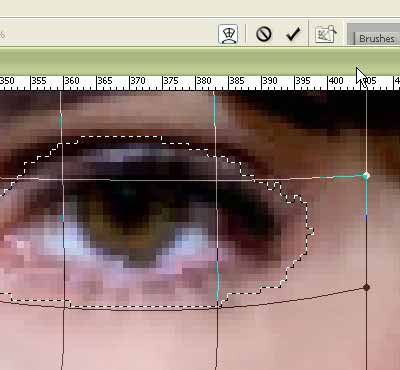Screen dimensions: 400x370
Task: Click the 360 mark on the ruler
Action: (x=72, y=81)
